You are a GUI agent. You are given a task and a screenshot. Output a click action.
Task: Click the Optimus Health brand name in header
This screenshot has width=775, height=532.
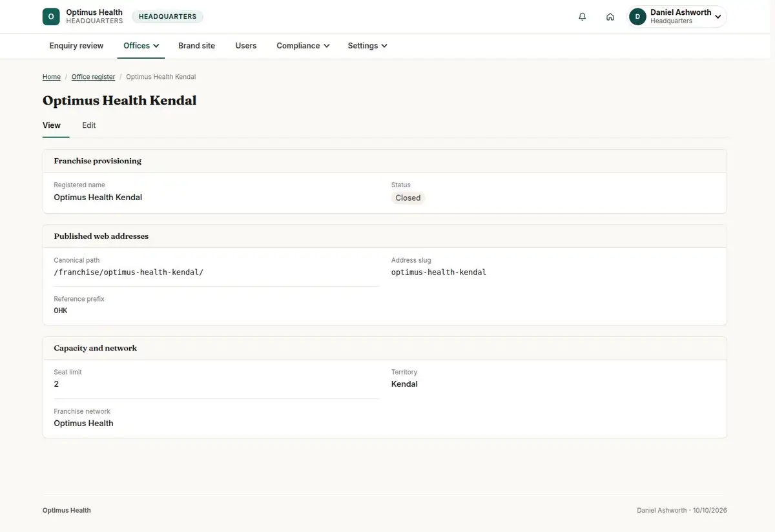[x=94, y=12]
